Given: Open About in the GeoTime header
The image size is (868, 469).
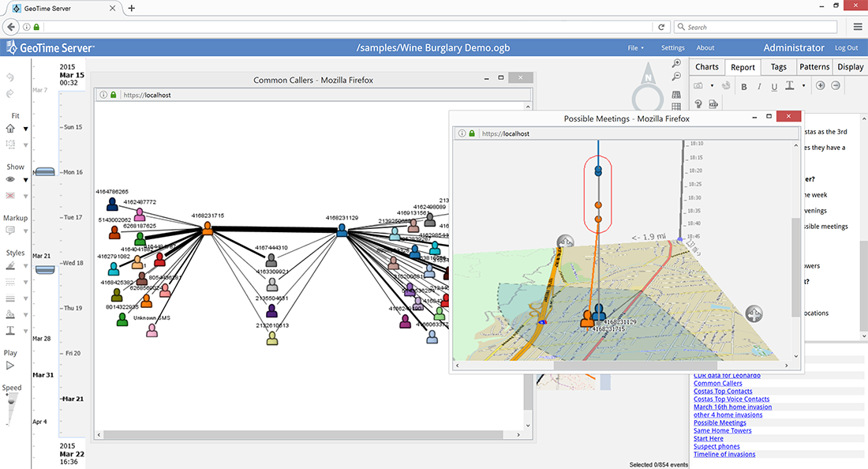Looking at the screenshot, I should click(705, 48).
